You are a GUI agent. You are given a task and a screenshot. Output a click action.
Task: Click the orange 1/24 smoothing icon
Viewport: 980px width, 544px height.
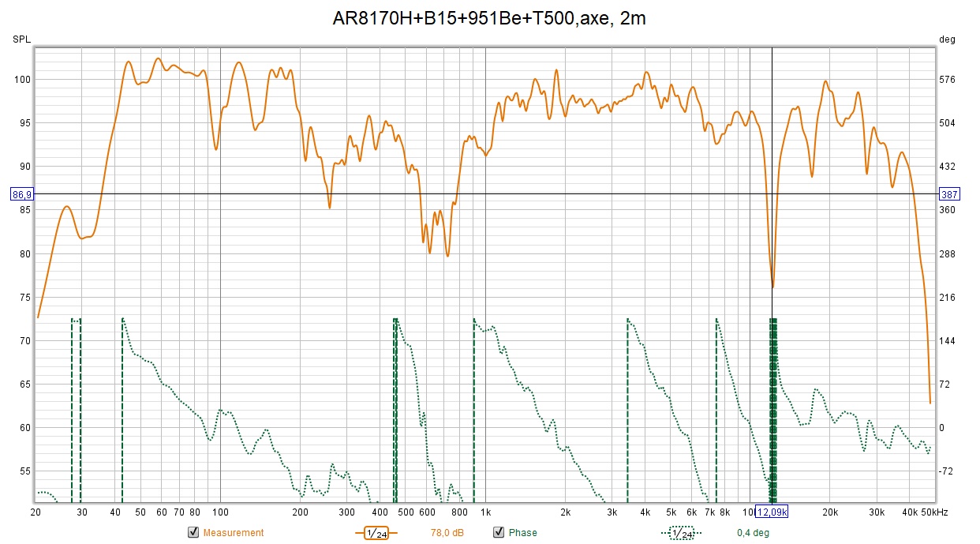pos(376,533)
